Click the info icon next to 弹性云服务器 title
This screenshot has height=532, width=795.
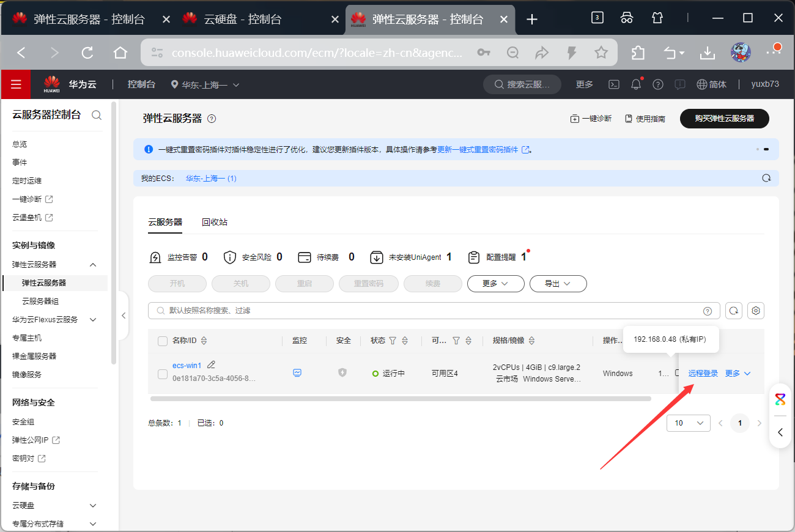(212, 119)
